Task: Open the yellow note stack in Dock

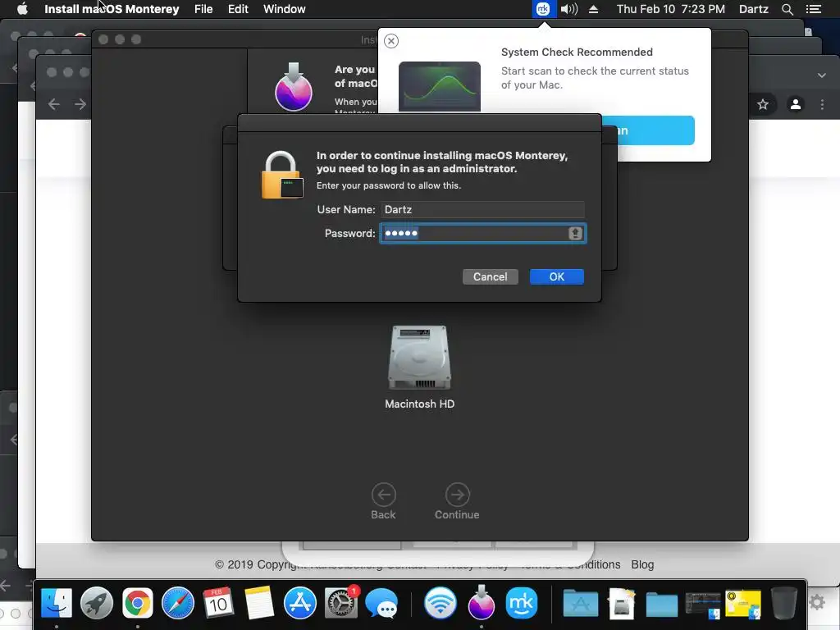Action: [743, 605]
